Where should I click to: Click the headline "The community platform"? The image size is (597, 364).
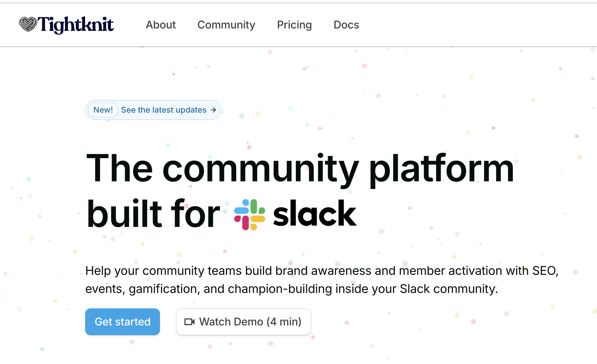tap(300, 168)
